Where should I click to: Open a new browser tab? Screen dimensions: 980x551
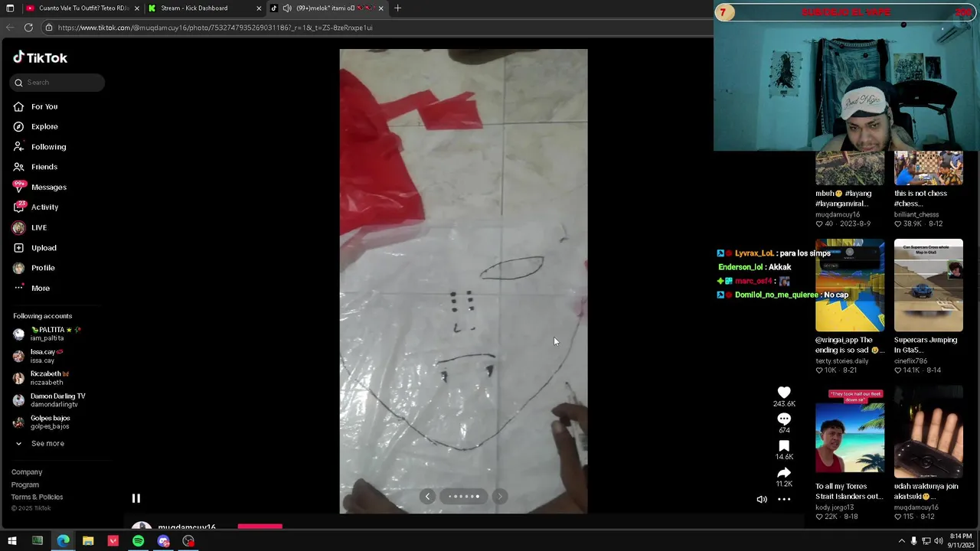tap(397, 8)
